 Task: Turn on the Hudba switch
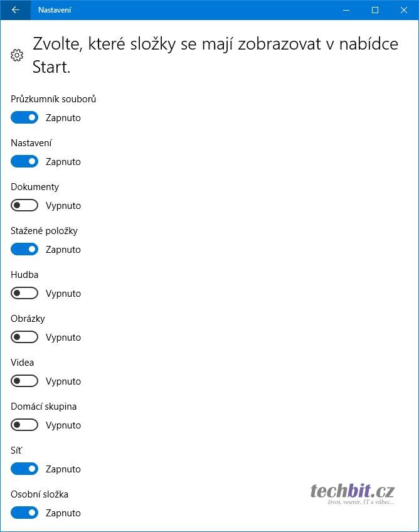tap(24, 294)
